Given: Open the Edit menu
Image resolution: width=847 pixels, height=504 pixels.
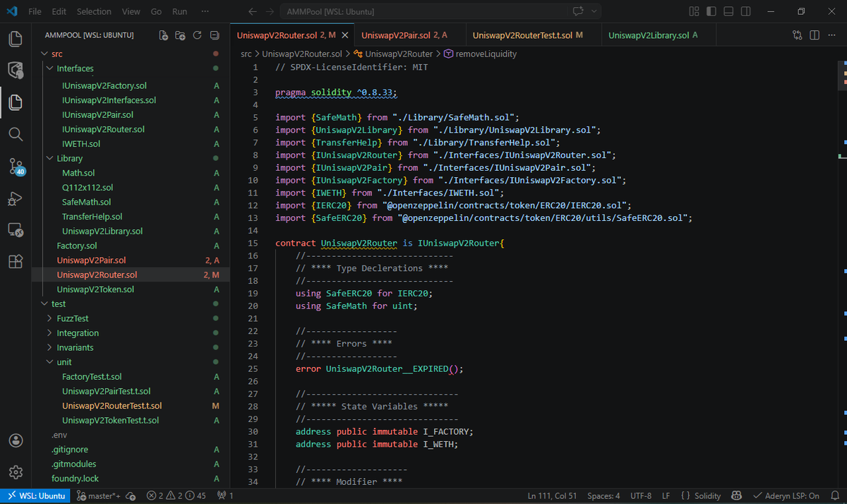Looking at the screenshot, I should point(59,12).
